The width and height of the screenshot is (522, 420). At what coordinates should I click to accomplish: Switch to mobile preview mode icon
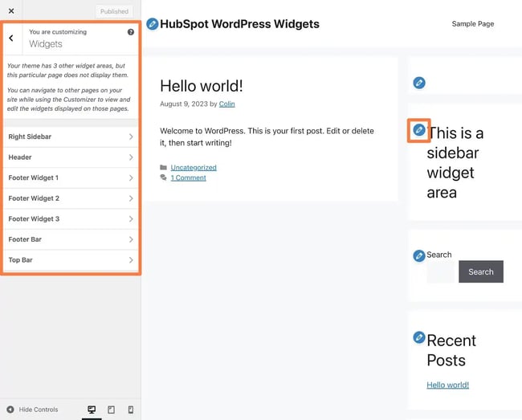pos(131,410)
